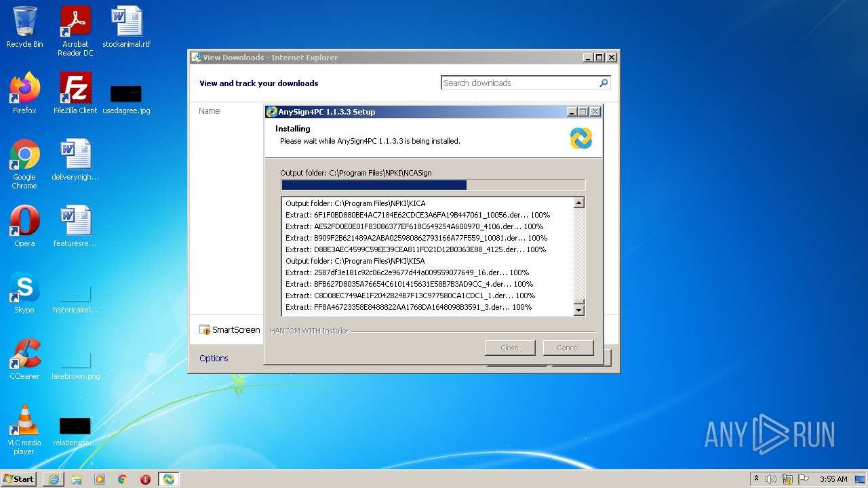Click the disabled Close button in installer
Viewport: 868px width, 488px height.
(x=509, y=348)
